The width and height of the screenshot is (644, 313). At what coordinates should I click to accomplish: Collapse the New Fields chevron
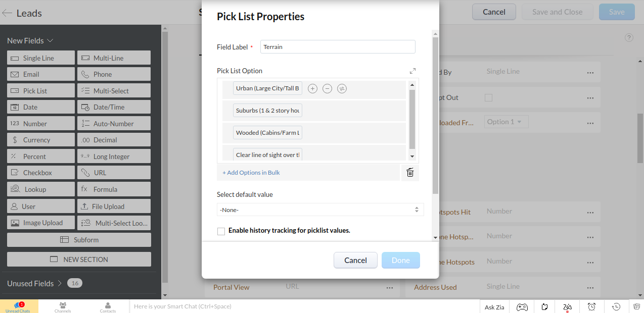click(x=51, y=41)
